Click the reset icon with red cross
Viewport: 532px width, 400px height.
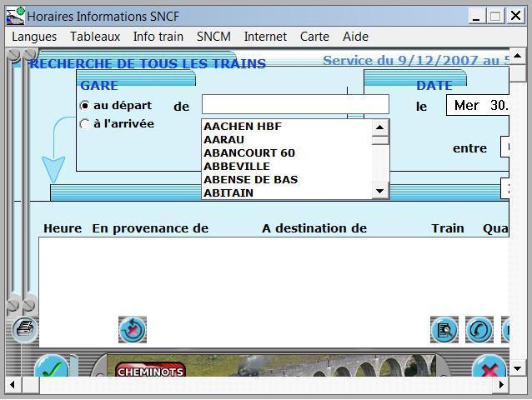pos(133,329)
